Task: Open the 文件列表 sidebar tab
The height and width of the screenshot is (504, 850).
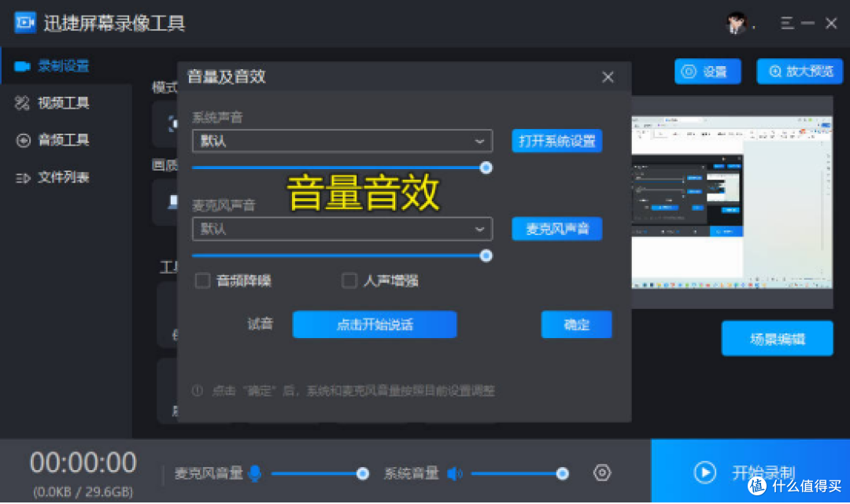Action: coord(53,177)
